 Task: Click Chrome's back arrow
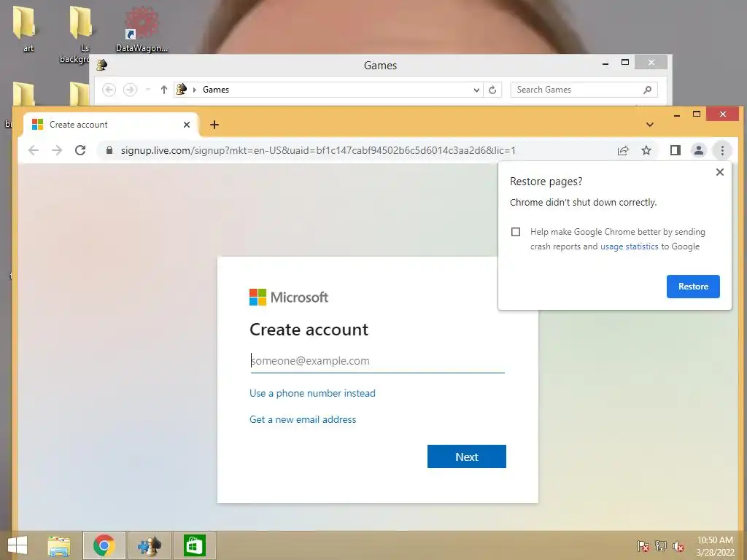34,150
